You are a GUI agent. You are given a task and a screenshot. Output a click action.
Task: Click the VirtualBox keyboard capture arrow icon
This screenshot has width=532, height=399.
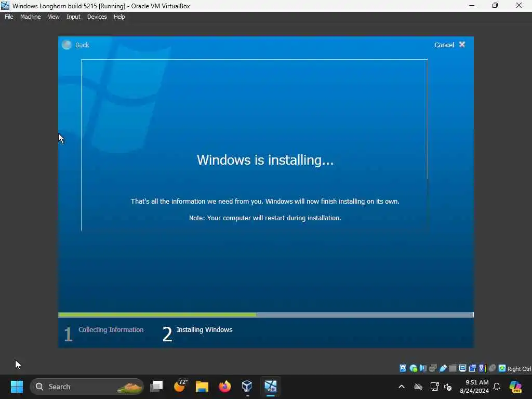tap(502, 368)
